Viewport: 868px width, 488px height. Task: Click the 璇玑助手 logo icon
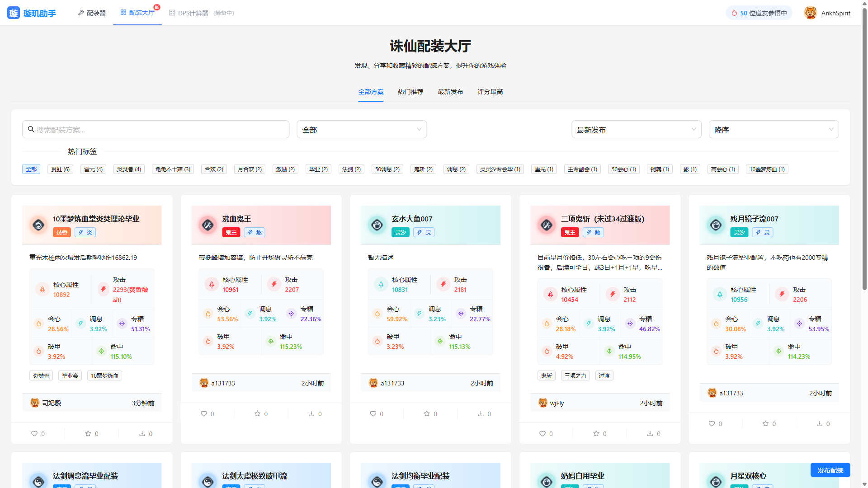[14, 13]
